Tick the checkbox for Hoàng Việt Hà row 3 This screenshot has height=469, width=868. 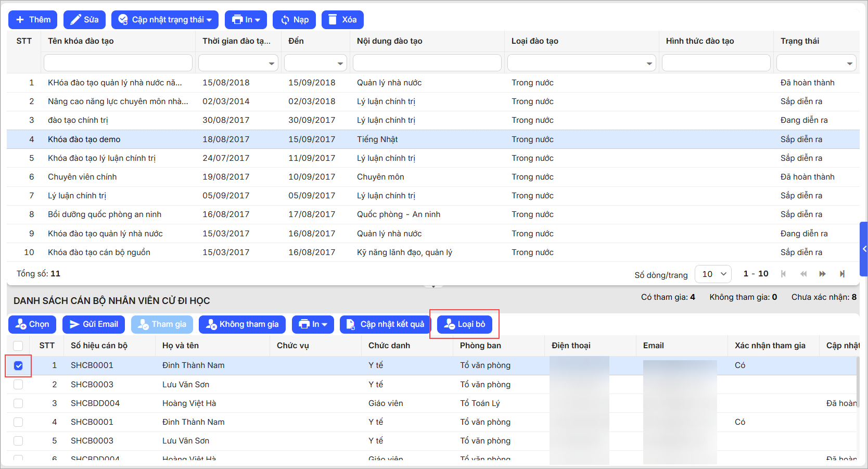[x=18, y=403]
